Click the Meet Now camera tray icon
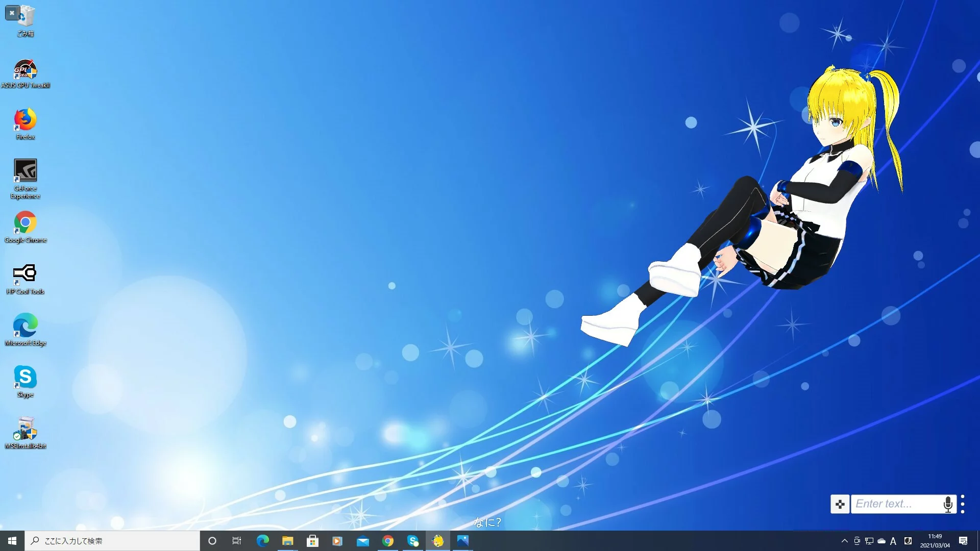The width and height of the screenshot is (980, 551). pyautogui.click(x=857, y=541)
